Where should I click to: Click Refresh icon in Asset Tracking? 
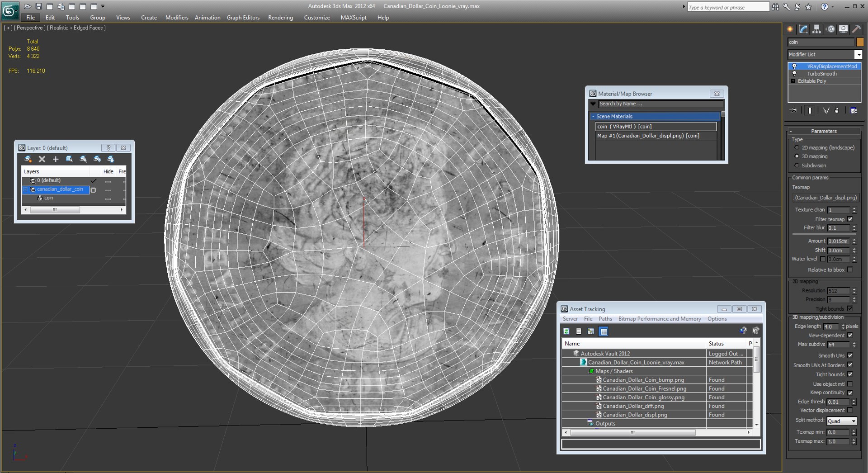[566, 331]
